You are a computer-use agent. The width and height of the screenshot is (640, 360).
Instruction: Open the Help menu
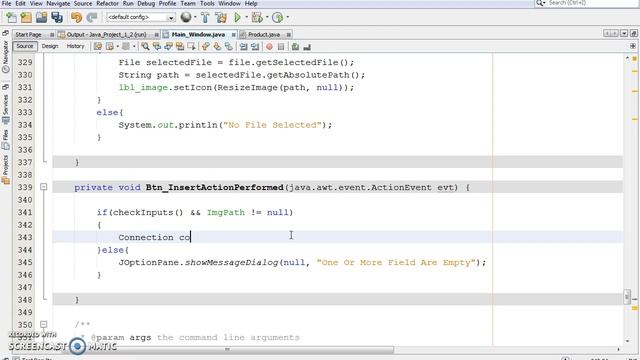(x=251, y=3)
